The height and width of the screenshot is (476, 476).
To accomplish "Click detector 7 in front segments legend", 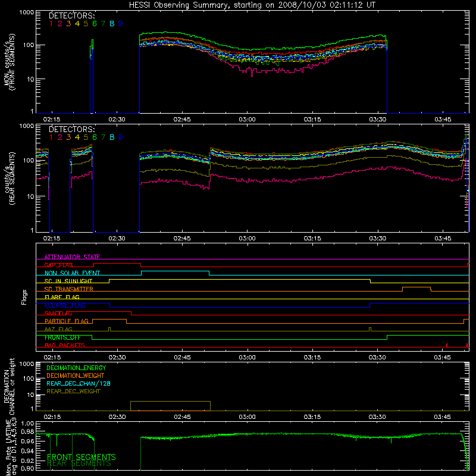I will 103,24.
